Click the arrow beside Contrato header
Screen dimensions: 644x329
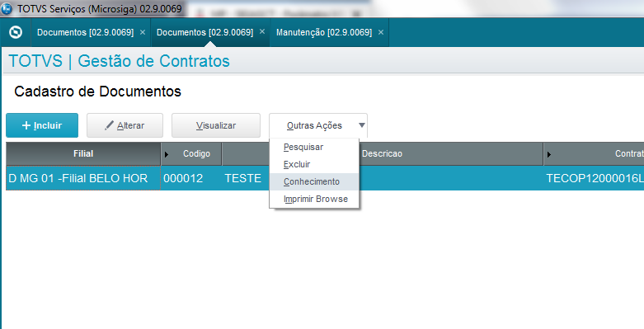click(548, 154)
